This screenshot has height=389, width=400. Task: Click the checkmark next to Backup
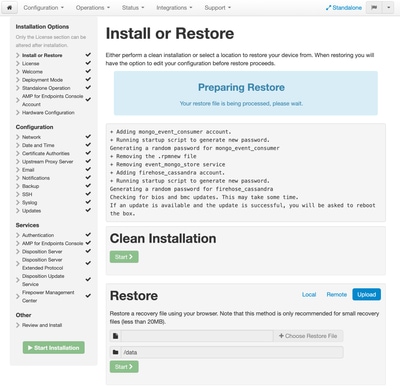(x=88, y=186)
